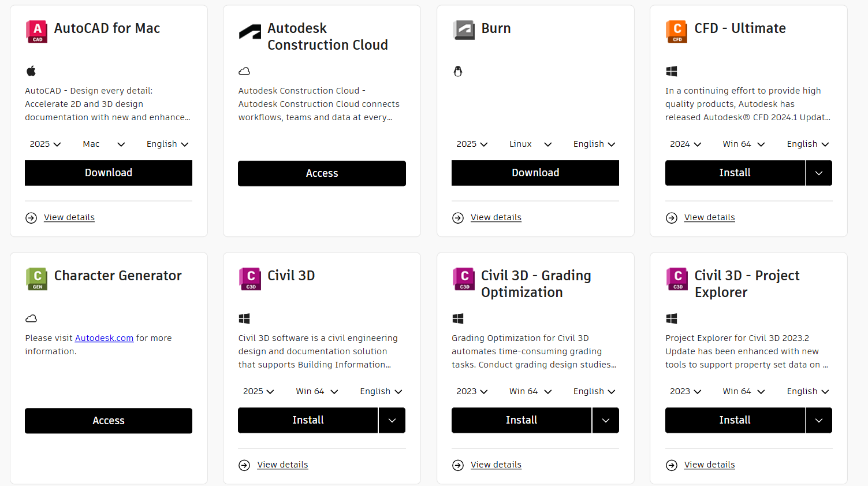Click the Civil 3D Grading Optimization icon
Image resolution: width=868 pixels, height=486 pixels.
point(464,279)
